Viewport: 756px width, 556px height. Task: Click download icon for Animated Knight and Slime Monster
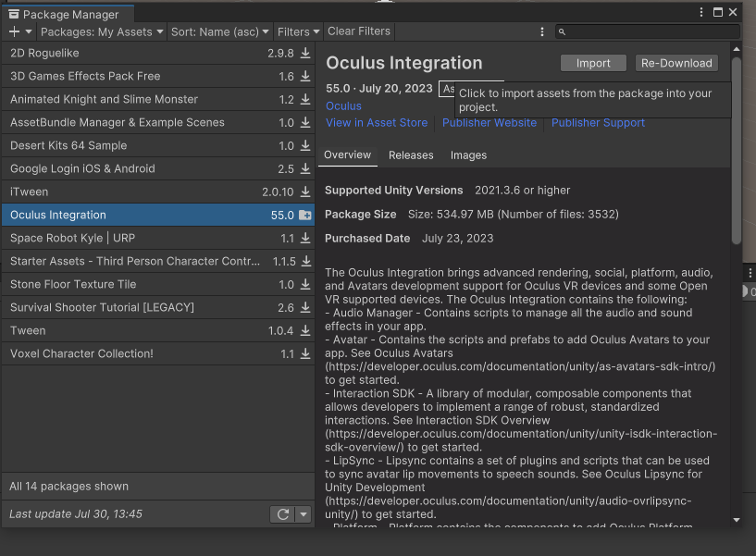click(305, 99)
